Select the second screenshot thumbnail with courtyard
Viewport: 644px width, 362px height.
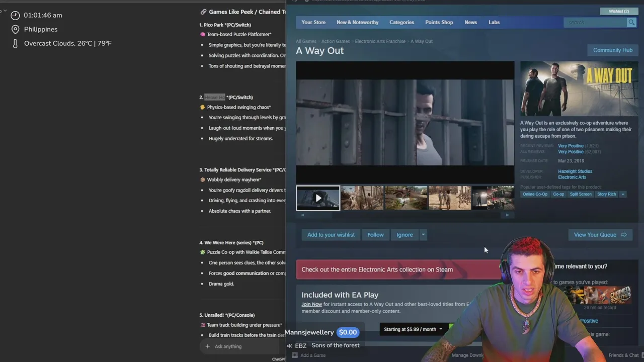pos(362,198)
